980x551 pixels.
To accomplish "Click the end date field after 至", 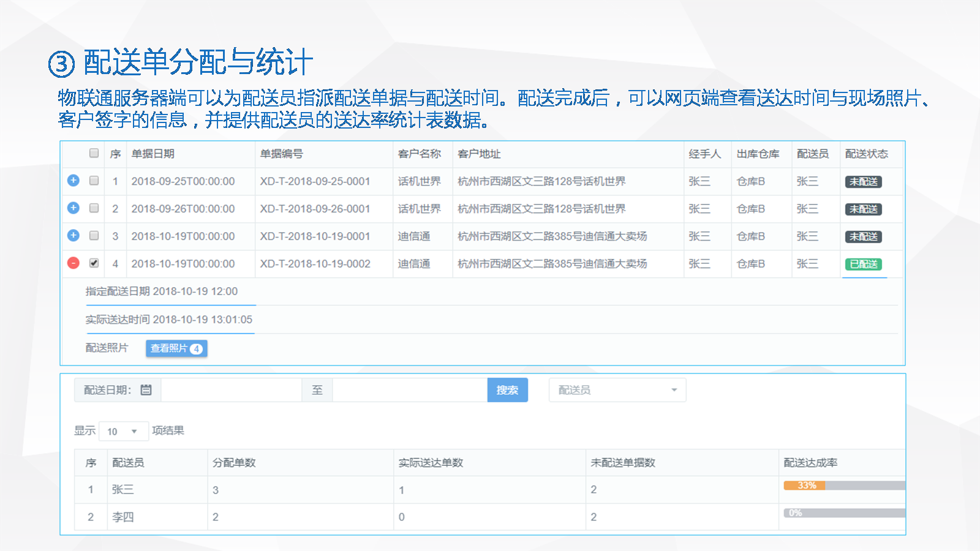I will tap(409, 390).
